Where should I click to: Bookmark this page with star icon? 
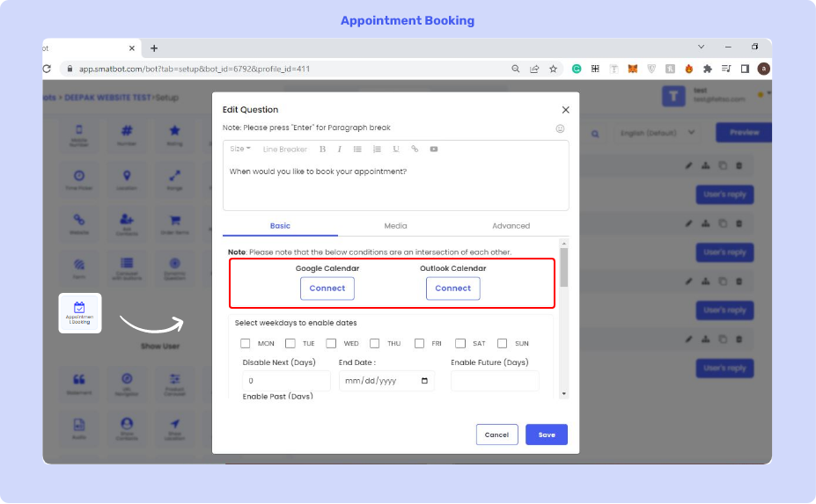553,69
